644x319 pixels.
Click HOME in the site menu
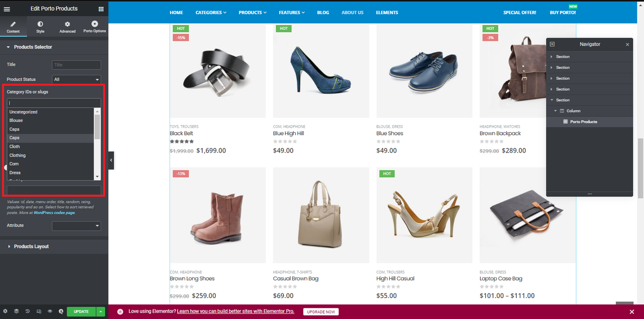click(x=176, y=13)
